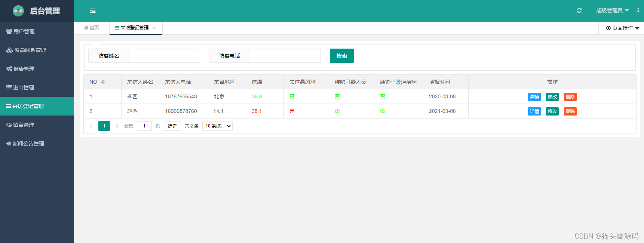Click the refresh icon in top bar
644x243 pixels.
[579, 10]
